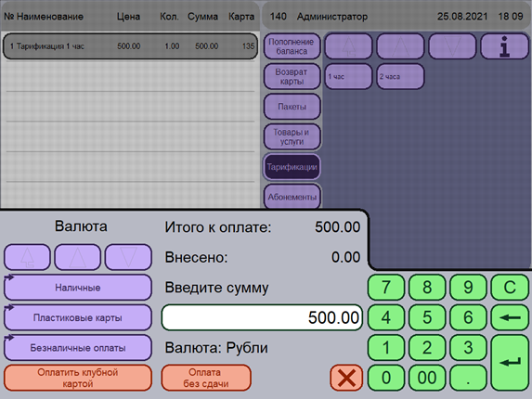
Task: Open the Пакеты category
Action: [x=292, y=107]
